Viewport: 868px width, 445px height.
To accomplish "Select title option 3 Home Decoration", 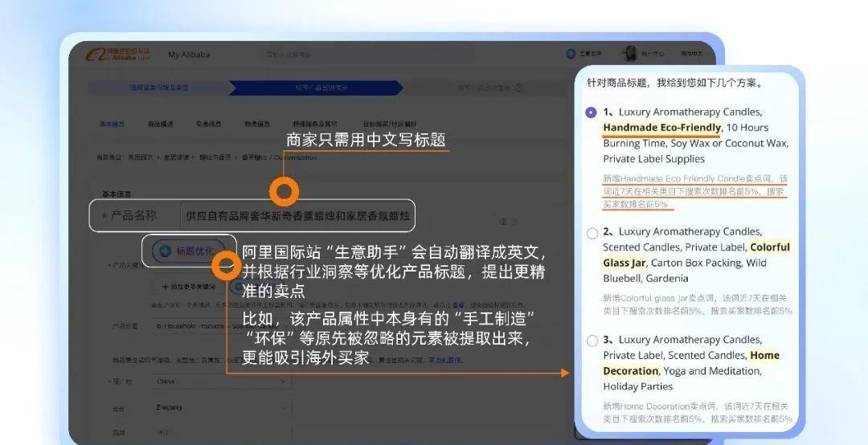I will coord(592,341).
